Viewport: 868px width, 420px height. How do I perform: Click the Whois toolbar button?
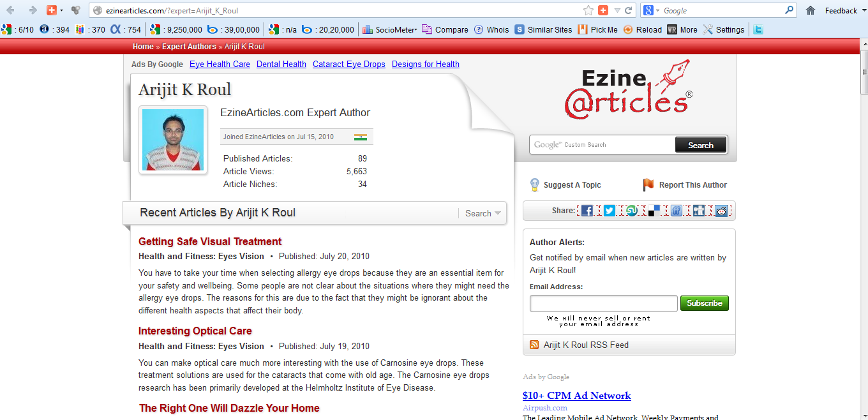(x=491, y=29)
